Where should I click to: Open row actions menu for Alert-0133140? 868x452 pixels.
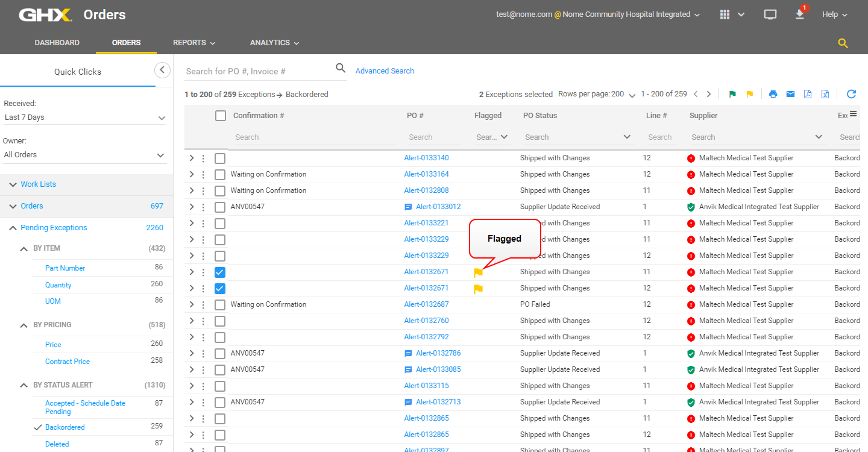(203, 158)
